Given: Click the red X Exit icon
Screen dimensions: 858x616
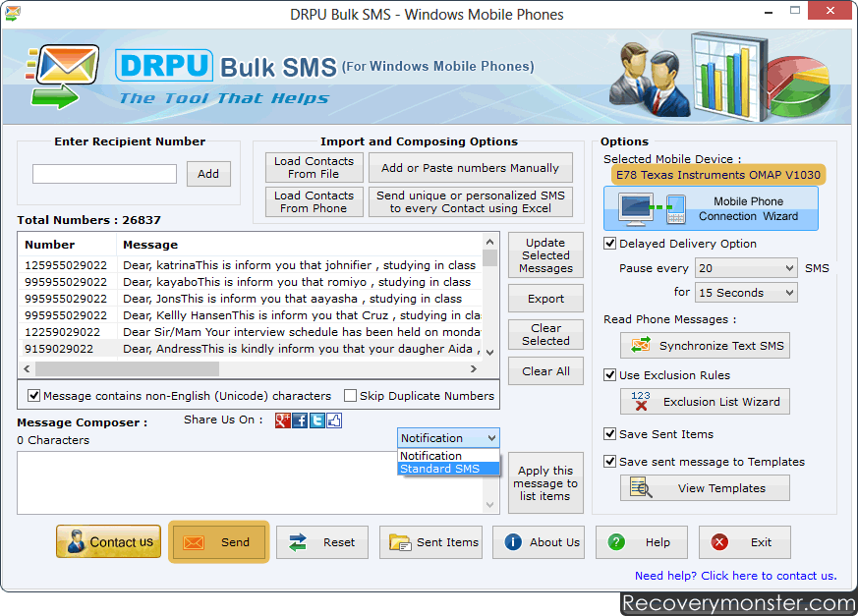Looking at the screenshot, I should click(719, 542).
